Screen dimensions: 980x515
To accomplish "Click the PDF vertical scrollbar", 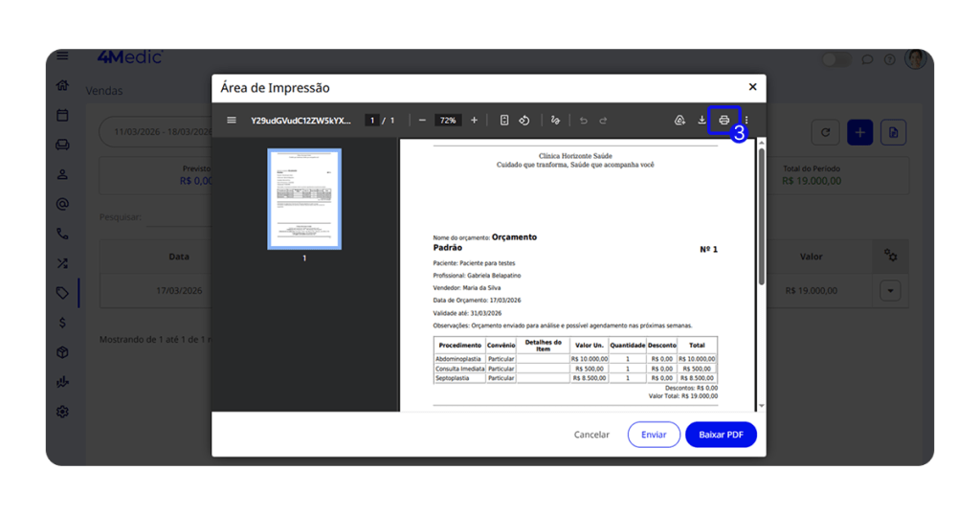I will point(761,215).
